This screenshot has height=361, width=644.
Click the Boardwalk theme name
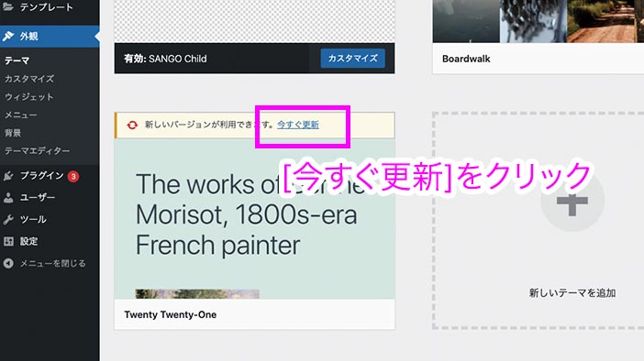click(466, 59)
